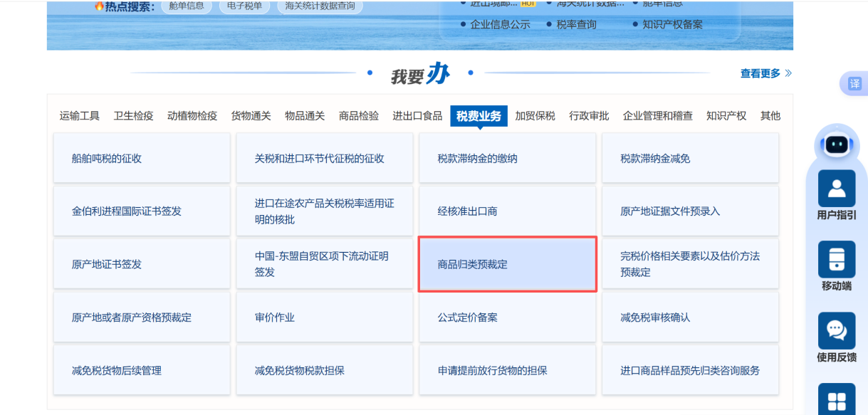
Task: Switch to 企业管理和稽查 tab
Action: click(x=657, y=116)
